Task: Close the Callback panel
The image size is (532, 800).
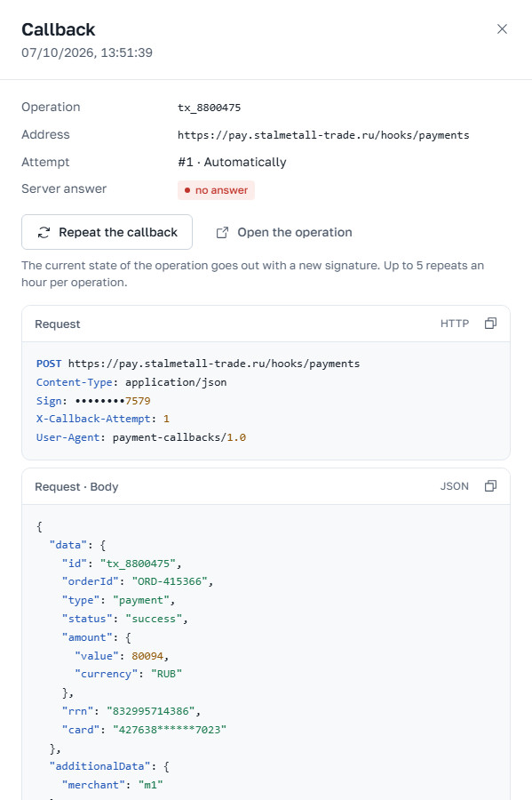Action: [502, 29]
